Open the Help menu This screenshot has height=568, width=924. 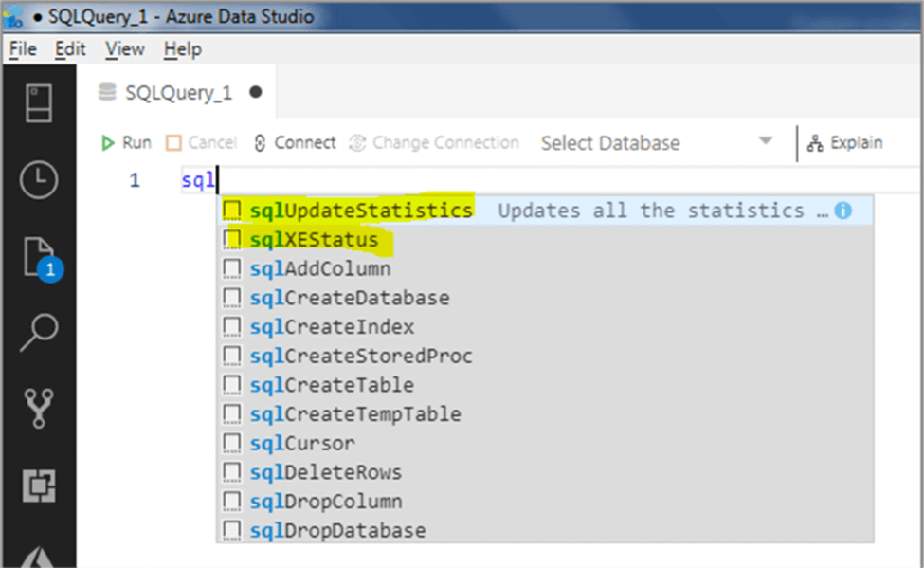pyautogui.click(x=183, y=49)
